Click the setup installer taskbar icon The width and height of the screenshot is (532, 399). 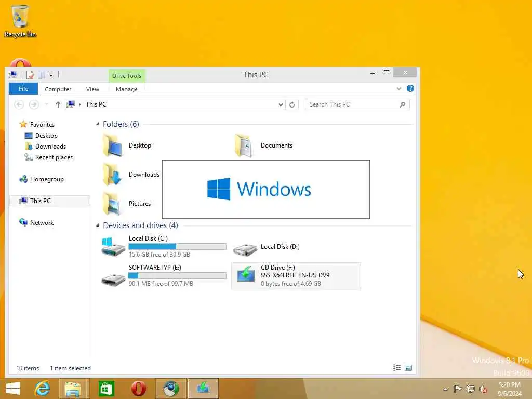[x=203, y=389]
